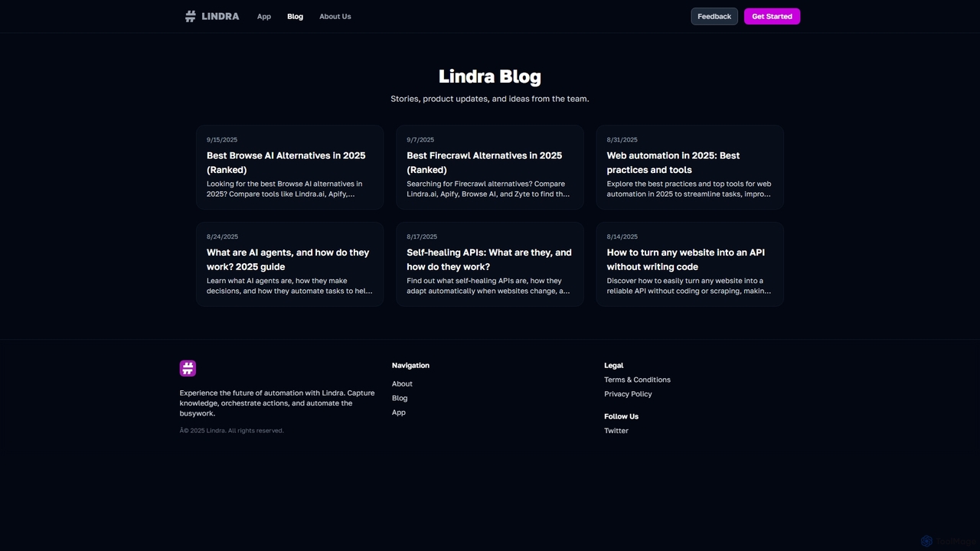This screenshot has width=980, height=551.
Task: Click excerpt 'Explore the best practices and top tools'
Action: tap(689, 189)
